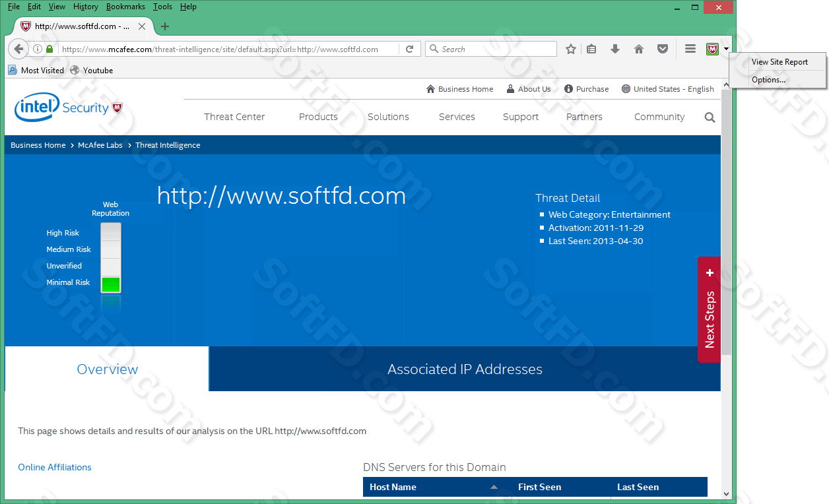Open Community navigation item
829x504 pixels.
pos(659,117)
